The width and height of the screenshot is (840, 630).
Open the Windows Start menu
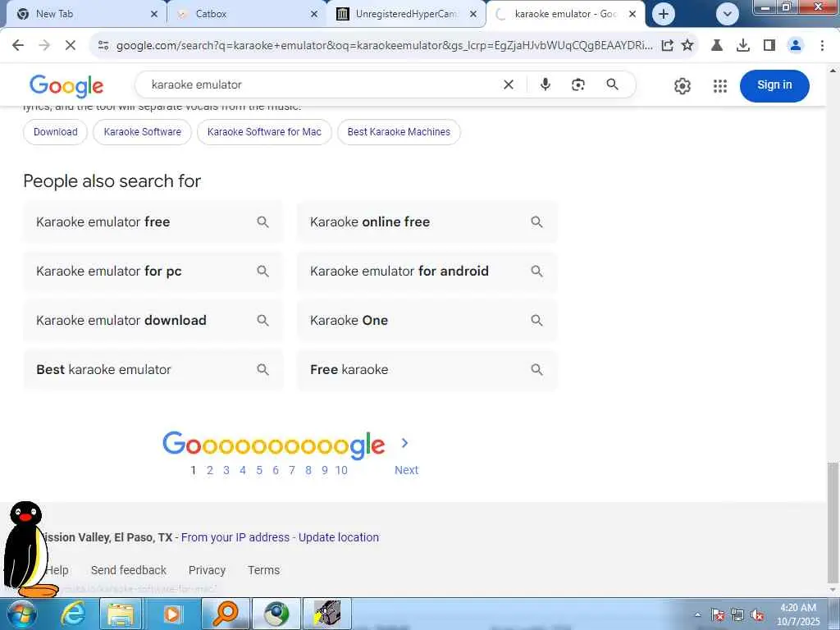coord(21,614)
